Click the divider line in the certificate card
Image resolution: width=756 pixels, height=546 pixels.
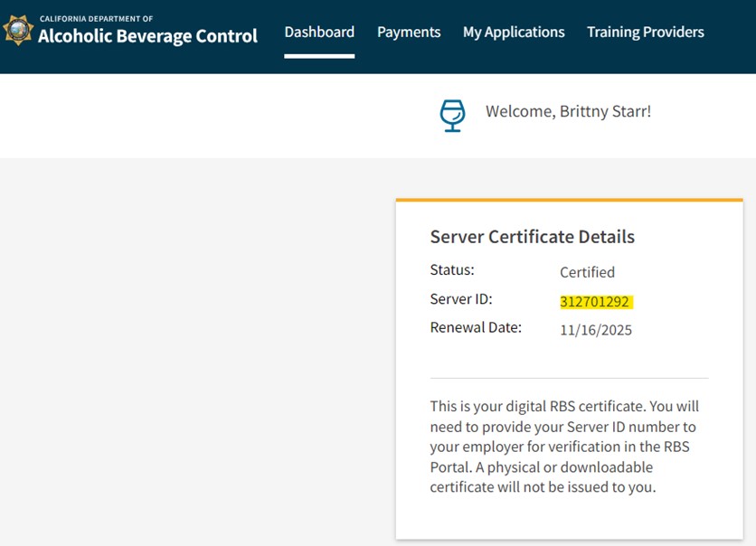[569, 378]
